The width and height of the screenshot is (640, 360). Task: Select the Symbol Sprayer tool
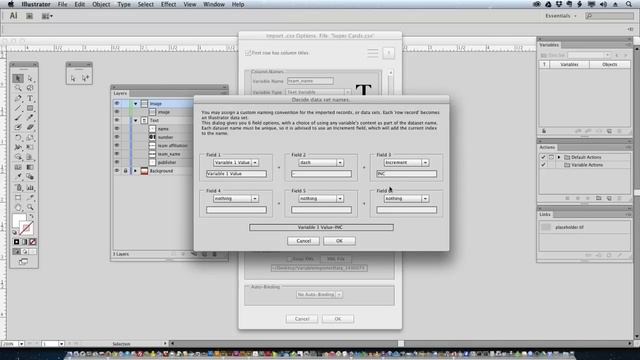[x=18, y=187]
